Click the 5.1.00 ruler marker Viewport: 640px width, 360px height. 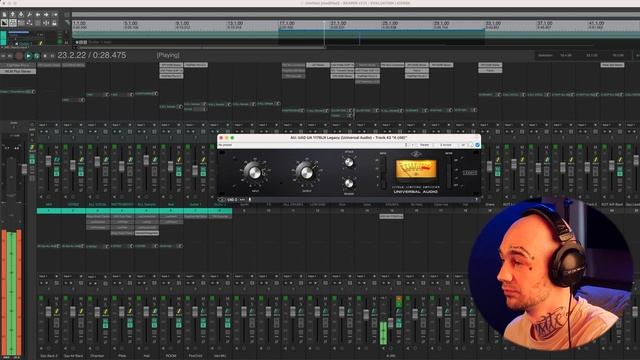[x=131, y=23]
